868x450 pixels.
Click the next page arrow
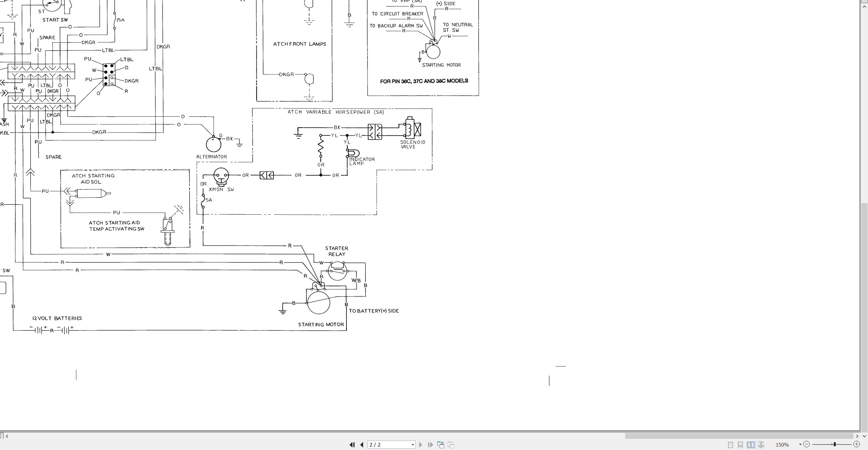click(x=420, y=445)
